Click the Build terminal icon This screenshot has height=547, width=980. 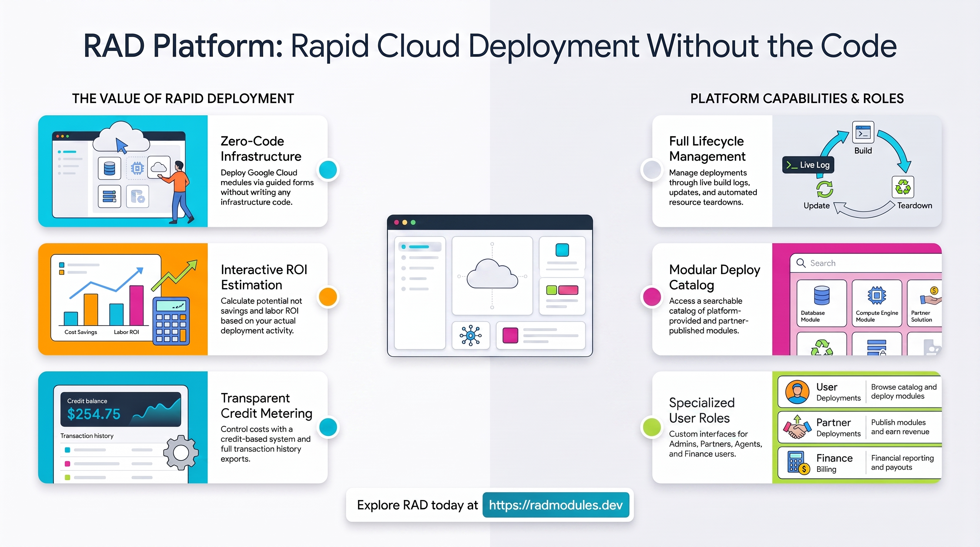(x=863, y=132)
